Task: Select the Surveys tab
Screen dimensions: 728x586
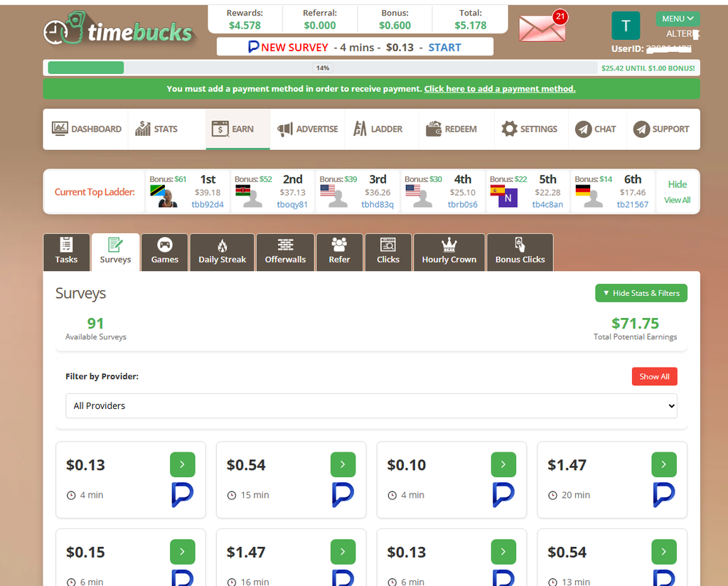Action: [x=116, y=252]
